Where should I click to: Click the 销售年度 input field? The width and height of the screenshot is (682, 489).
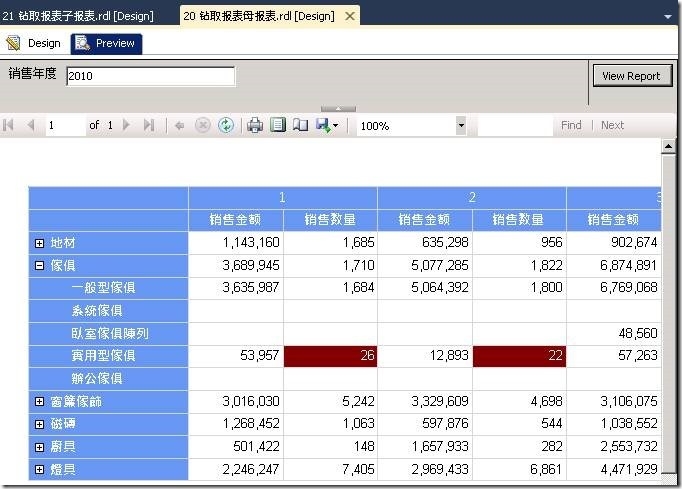(150, 76)
